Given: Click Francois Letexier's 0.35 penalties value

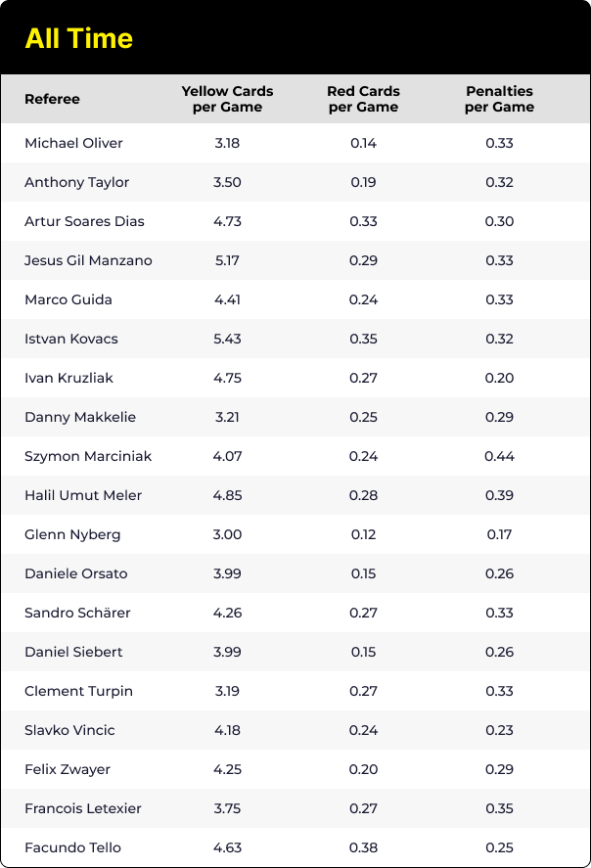Looking at the screenshot, I should click(499, 808).
